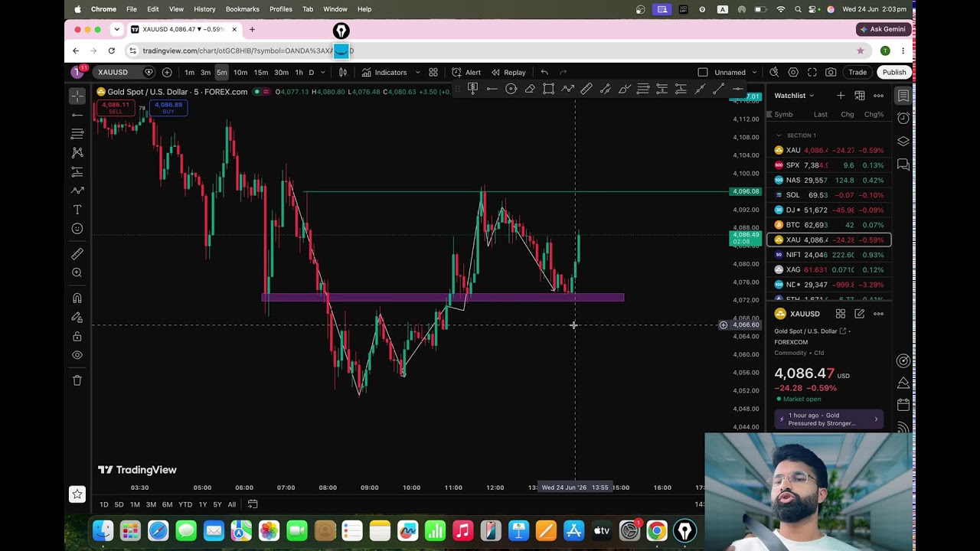The image size is (980, 551).
Task: Select the crosshair cursor tool
Action: 77,96
